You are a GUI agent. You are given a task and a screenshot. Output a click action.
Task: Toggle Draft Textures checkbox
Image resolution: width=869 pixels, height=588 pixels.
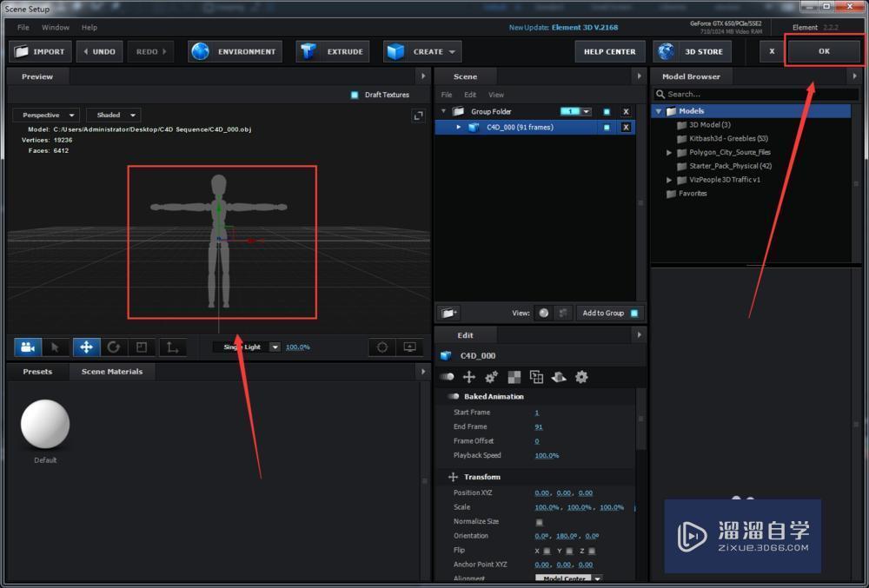355,95
